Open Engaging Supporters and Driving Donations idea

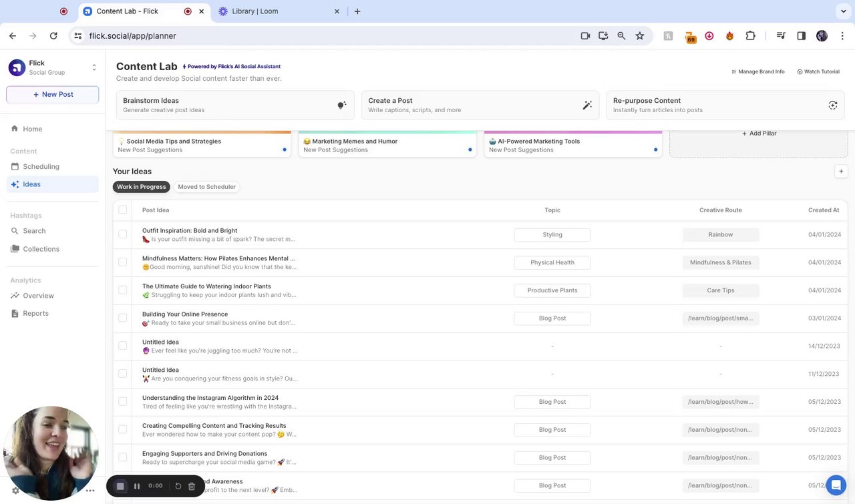tap(204, 454)
